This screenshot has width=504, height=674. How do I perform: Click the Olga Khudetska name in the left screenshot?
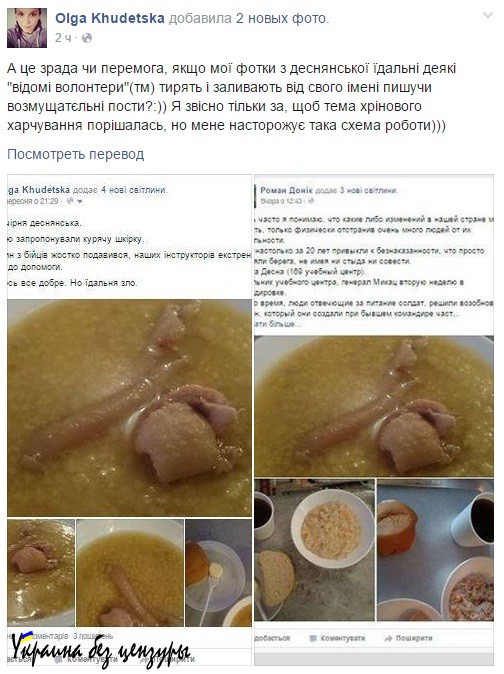39,190
